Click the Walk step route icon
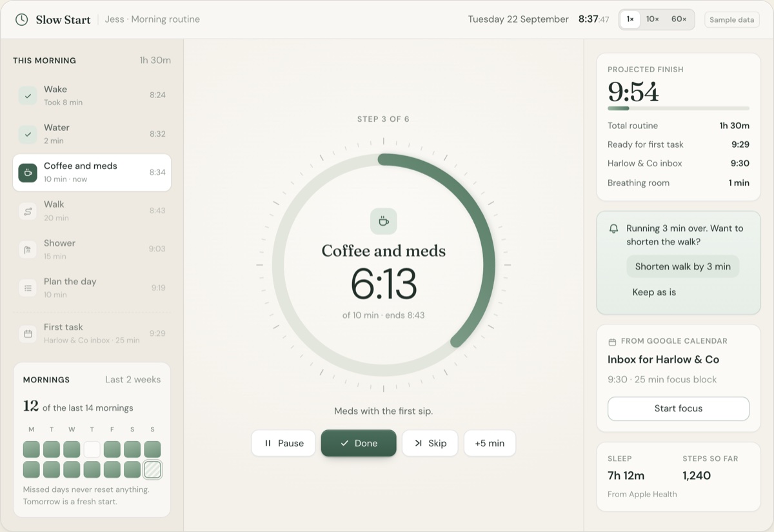774x532 pixels. (x=28, y=211)
